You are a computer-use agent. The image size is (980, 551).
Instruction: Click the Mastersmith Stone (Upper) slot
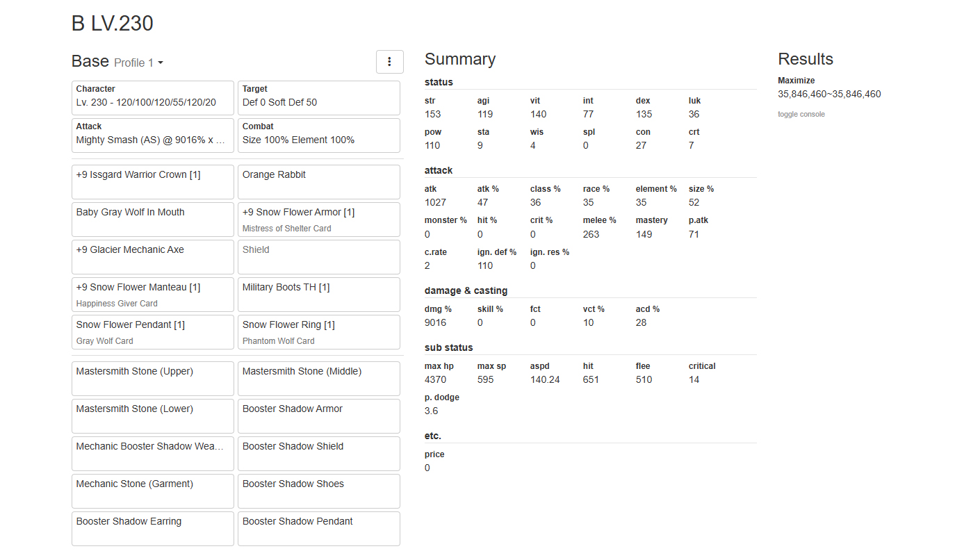(x=152, y=378)
